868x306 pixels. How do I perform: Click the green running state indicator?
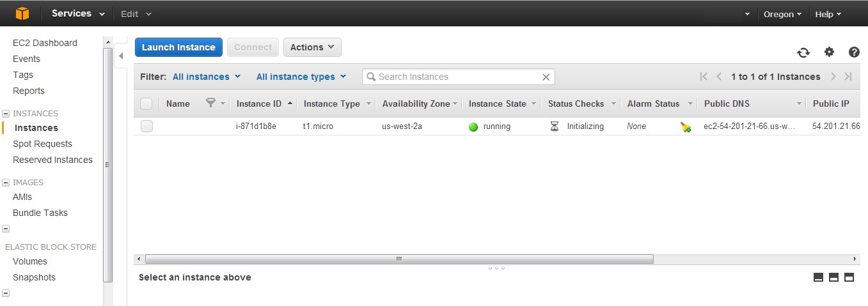tap(473, 126)
